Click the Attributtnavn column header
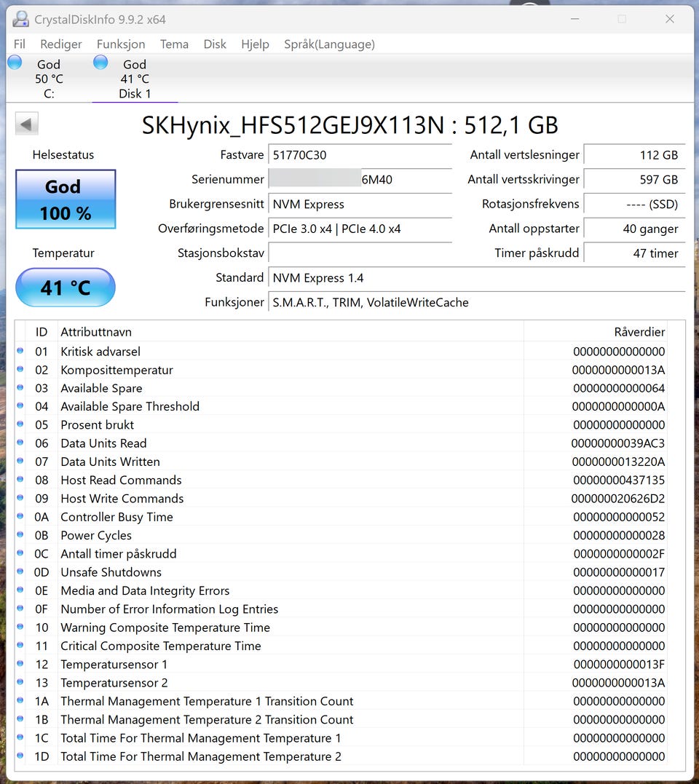The image size is (699, 784). pyautogui.click(x=291, y=331)
